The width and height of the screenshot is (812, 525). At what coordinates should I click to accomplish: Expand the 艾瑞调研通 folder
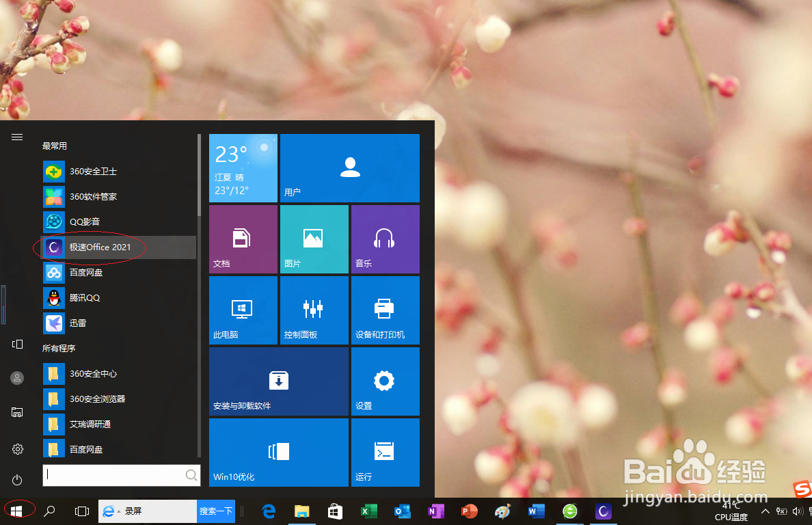(119, 425)
